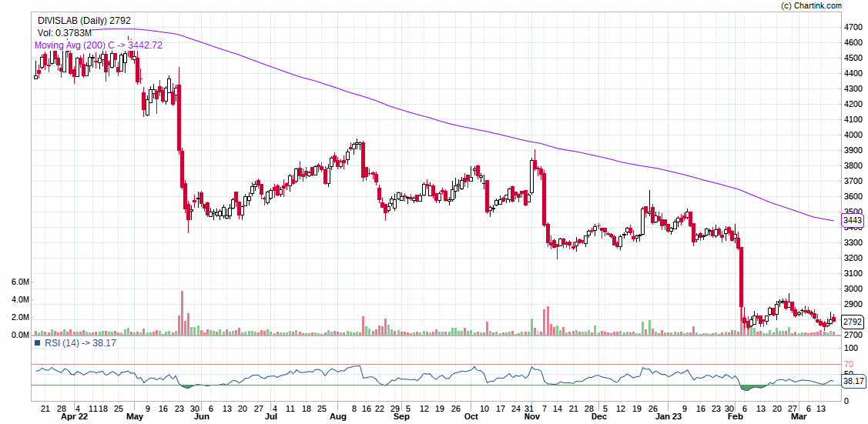The image size is (868, 424).
Task: Select the 4400 price axis label
Action: [853, 73]
